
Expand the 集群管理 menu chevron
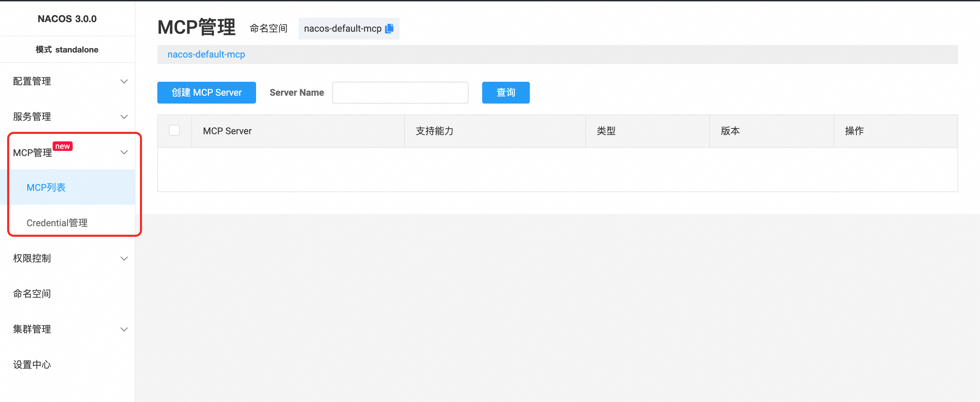pyautogui.click(x=124, y=329)
